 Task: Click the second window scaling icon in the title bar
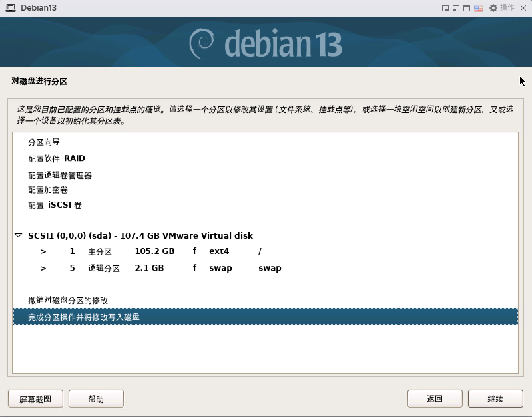(456, 8)
